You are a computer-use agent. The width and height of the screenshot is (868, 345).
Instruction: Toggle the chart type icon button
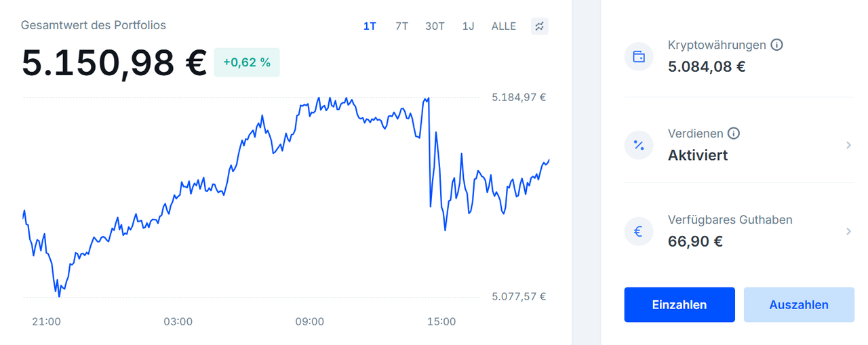pos(540,26)
